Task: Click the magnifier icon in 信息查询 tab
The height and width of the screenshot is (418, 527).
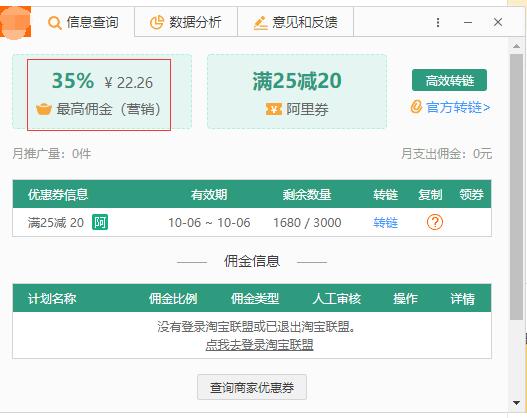Action: (54, 23)
